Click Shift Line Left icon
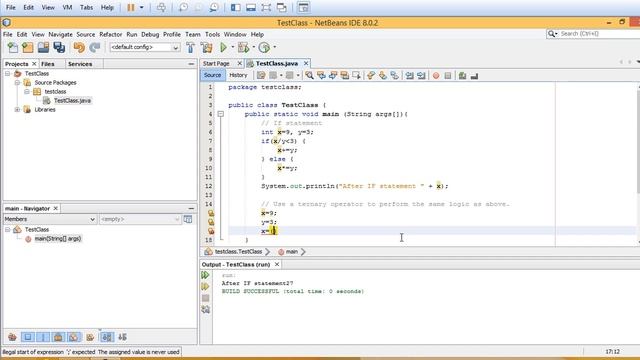This screenshot has width=640, height=360. coord(409,76)
